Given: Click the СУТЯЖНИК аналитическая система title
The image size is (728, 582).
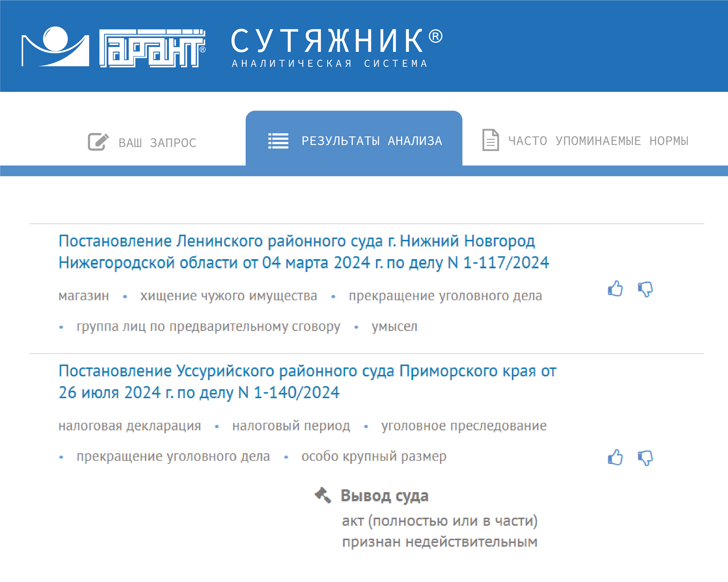Looking at the screenshot, I should 337,48.
